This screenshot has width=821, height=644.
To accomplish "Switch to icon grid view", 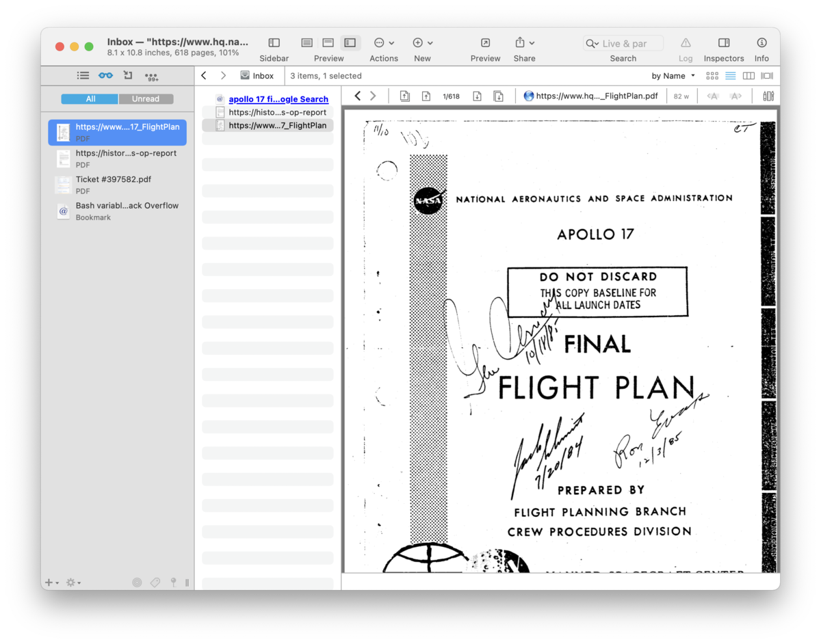I will 712,76.
